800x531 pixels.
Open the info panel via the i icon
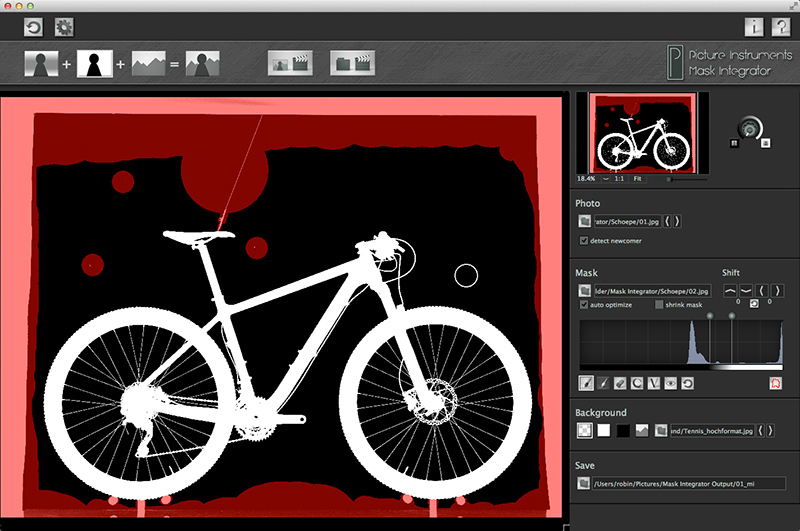[x=754, y=27]
